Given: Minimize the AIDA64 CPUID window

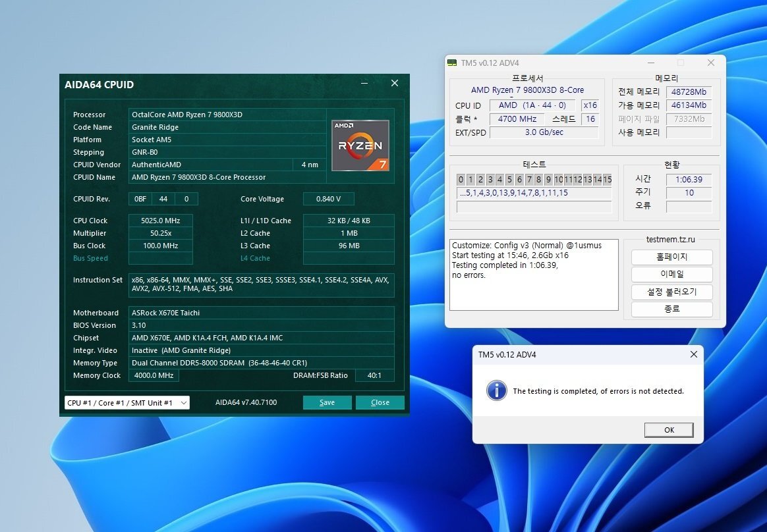Looking at the screenshot, I should point(364,83).
